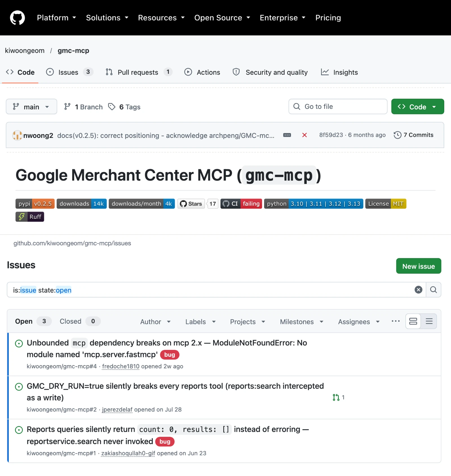View the 6 Tags list
This screenshot has height=476, width=451.
tap(124, 107)
